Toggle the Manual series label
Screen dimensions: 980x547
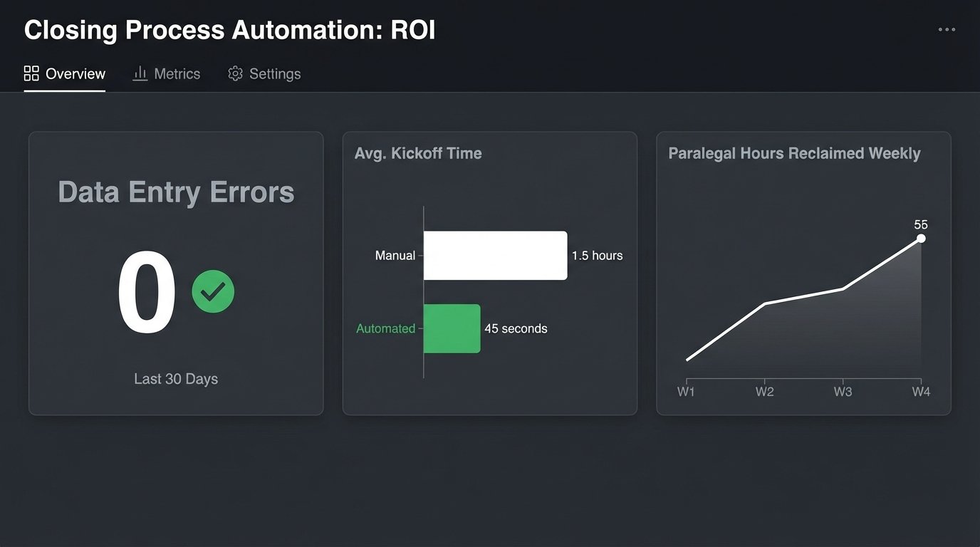[x=395, y=255]
